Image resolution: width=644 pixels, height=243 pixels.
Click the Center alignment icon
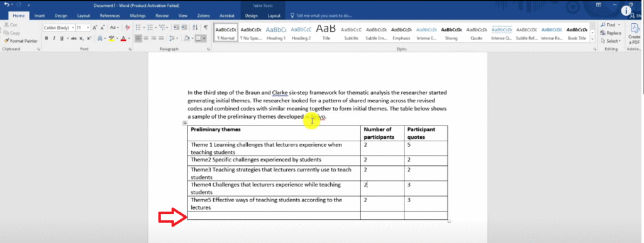147,38
